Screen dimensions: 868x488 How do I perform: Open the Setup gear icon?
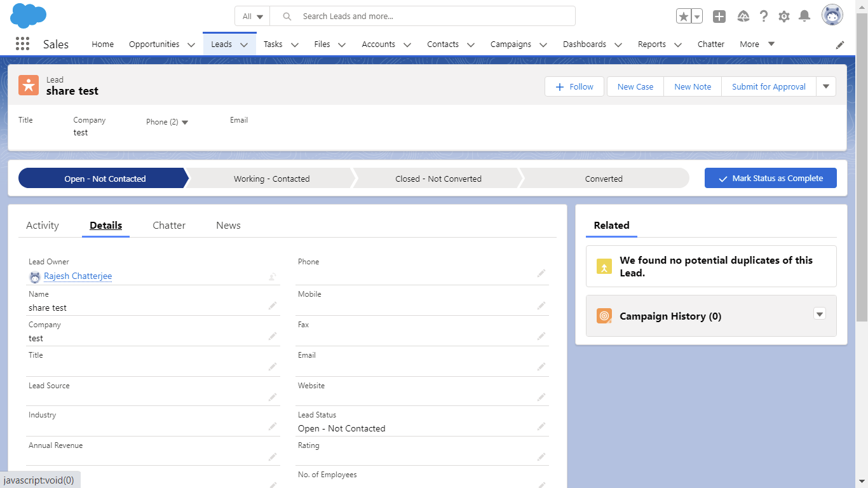tap(784, 17)
